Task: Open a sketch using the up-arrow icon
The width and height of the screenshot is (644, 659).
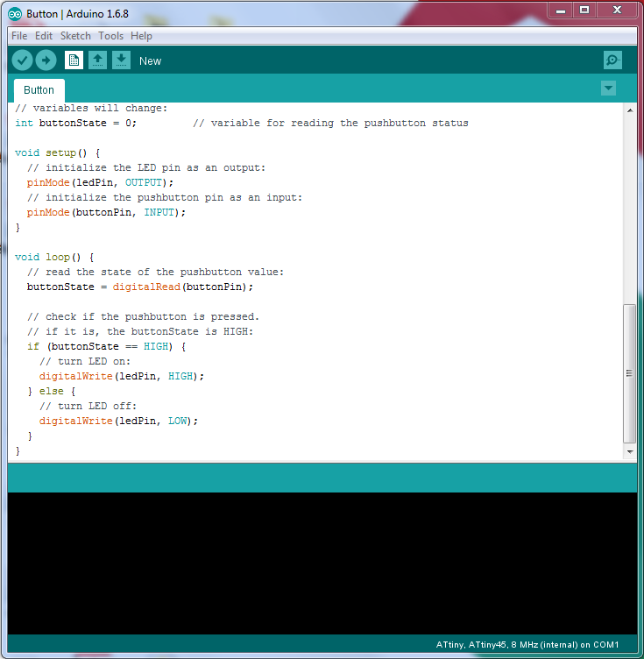Action: coord(97,60)
